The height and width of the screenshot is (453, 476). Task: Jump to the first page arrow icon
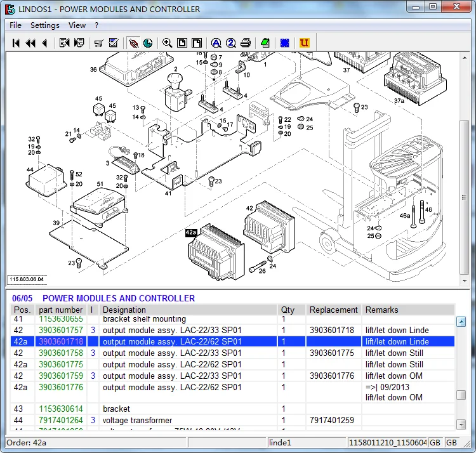(17, 43)
